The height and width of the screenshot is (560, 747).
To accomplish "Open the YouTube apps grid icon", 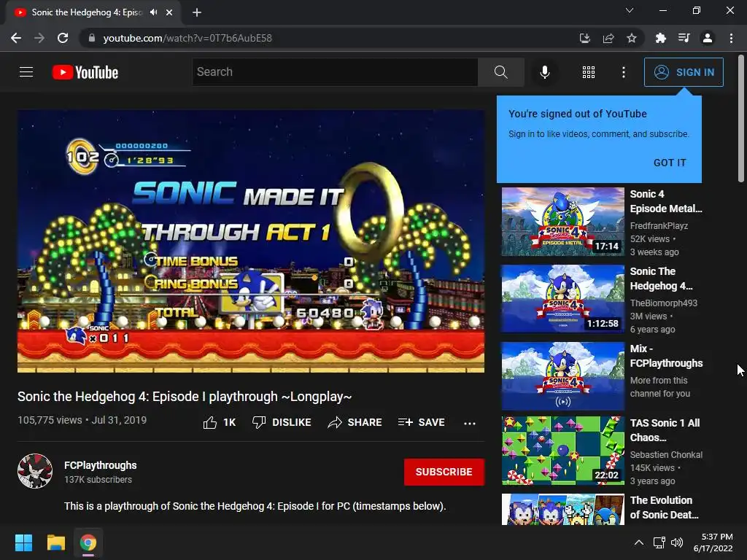I will pos(589,72).
